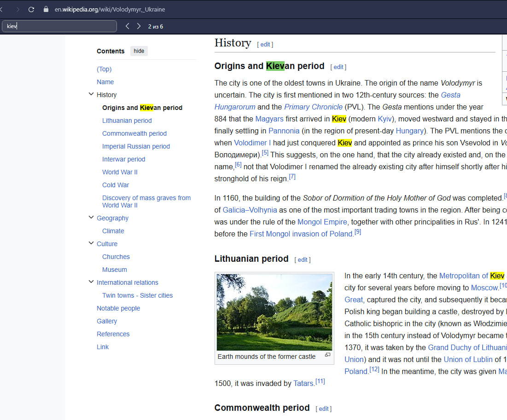Open the Union of Lublin link
Viewport: 507px width, 420px height.
(x=468, y=360)
